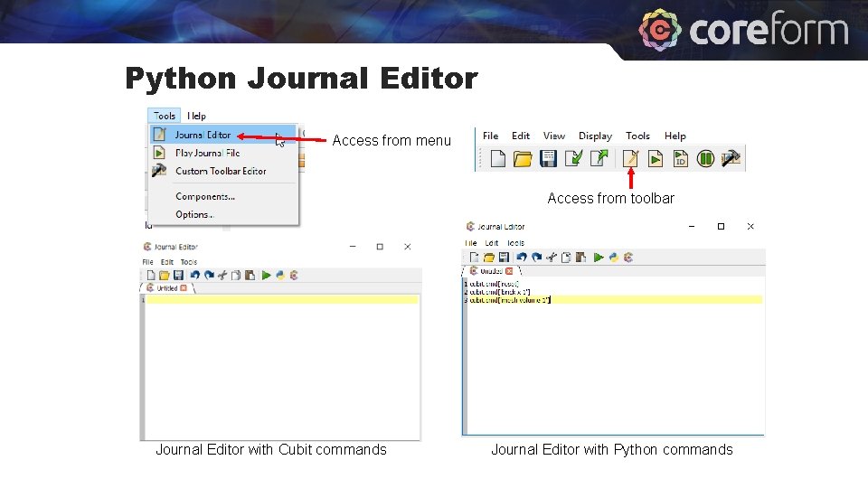Click Open folder icon in Cubit-commands Journal Editor
Image resolution: width=868 pixels, height=488 pixels.
(165, 275)
